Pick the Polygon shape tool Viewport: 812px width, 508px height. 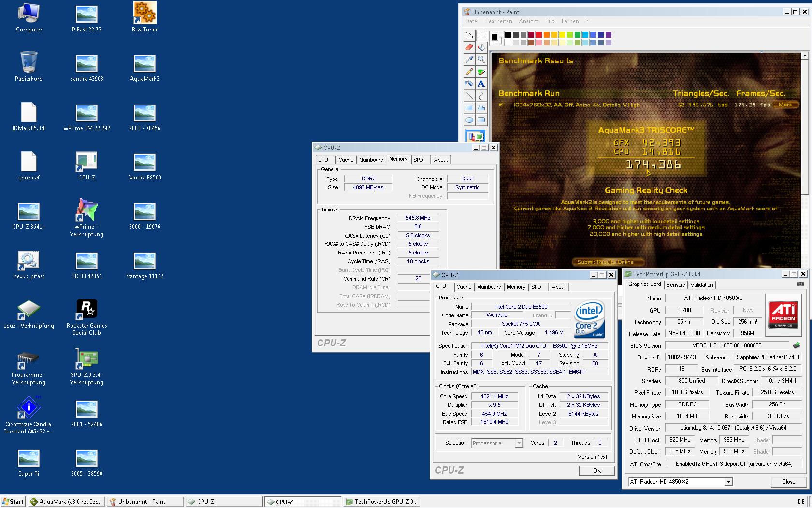point(481,108)
